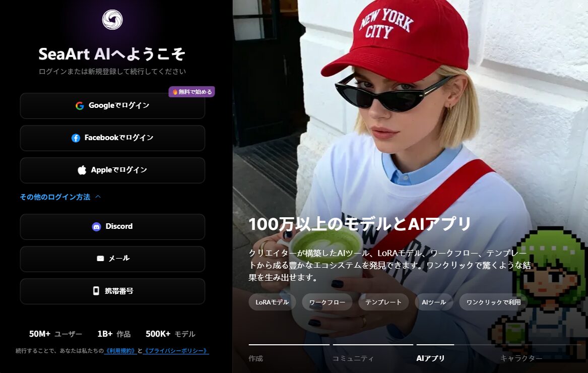Open the プライバシーポリシー link
The image size is (588, 373).
click(x=176, y=351)
